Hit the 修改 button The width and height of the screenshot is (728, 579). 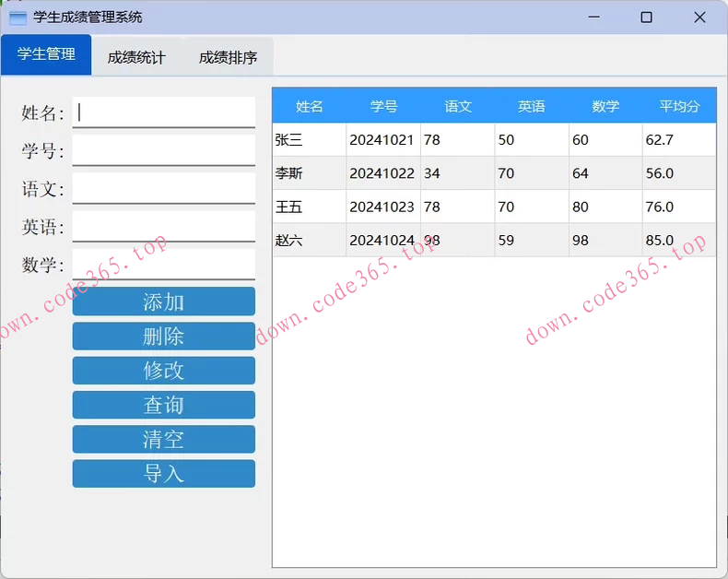163,371
